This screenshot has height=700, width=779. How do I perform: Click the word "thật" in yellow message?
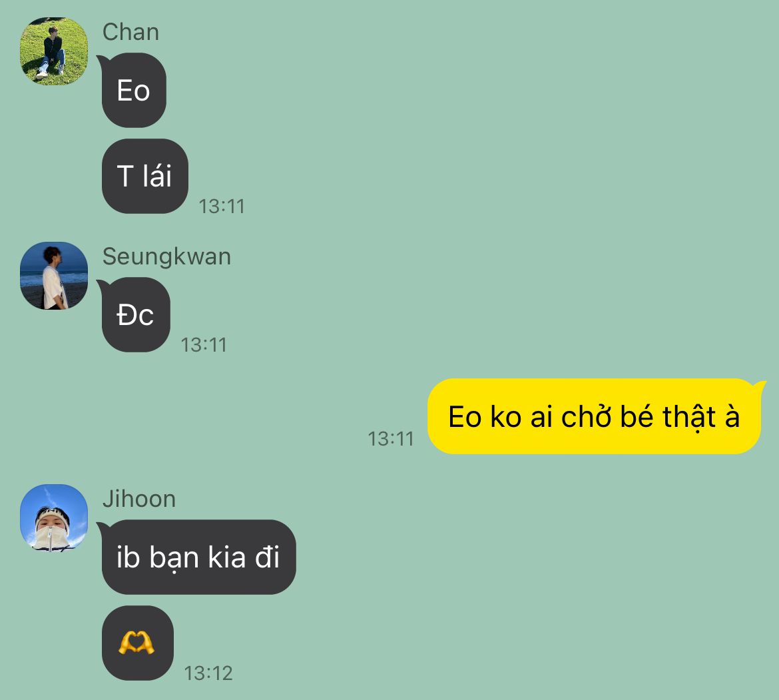click(689, 418)
